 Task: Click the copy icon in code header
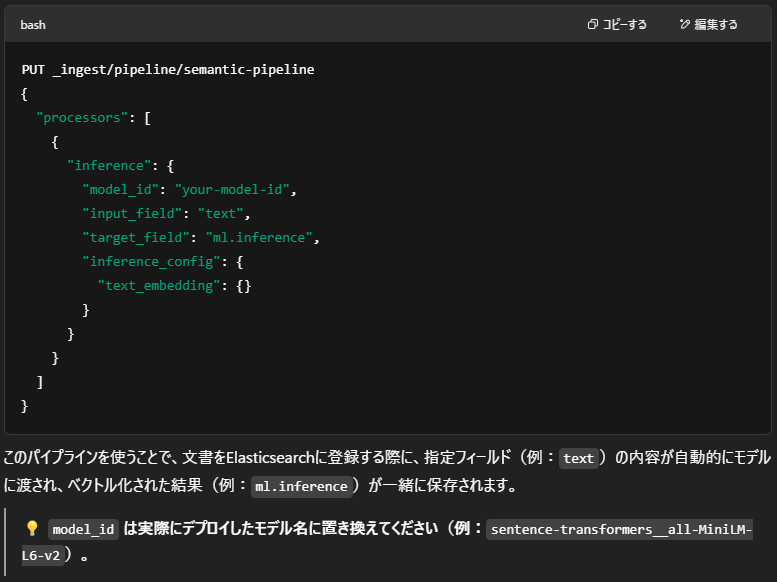tap(592, 24)
